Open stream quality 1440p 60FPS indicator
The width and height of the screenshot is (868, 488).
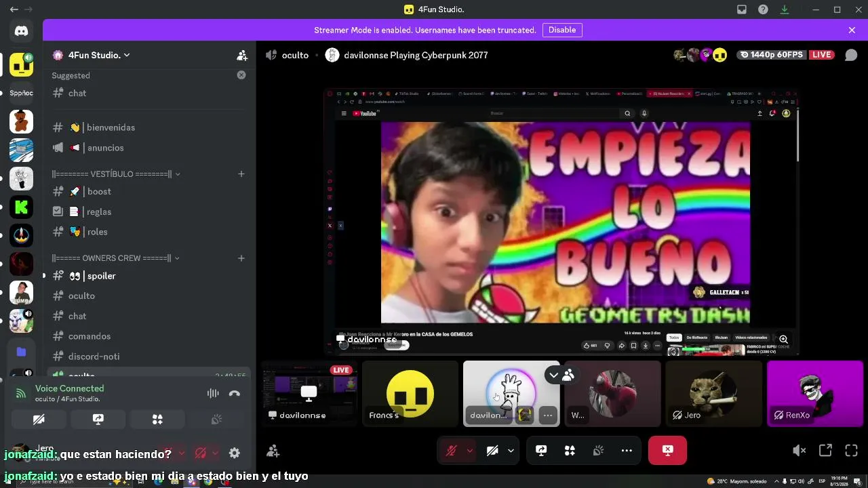pos(772,55)
